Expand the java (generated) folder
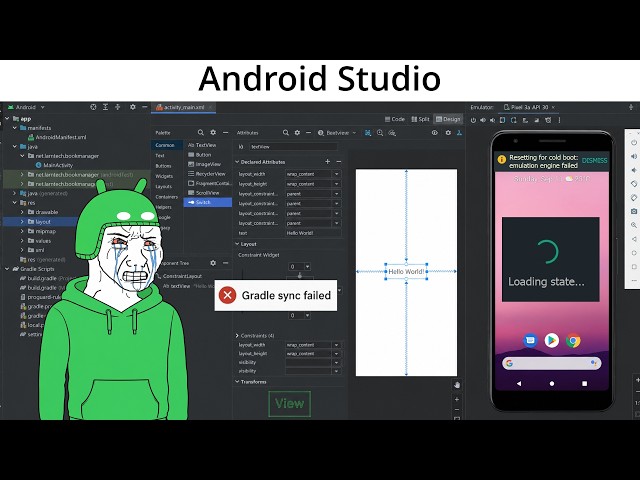Image resolution: width=640 pixels, height=480 pixels. 15,193
